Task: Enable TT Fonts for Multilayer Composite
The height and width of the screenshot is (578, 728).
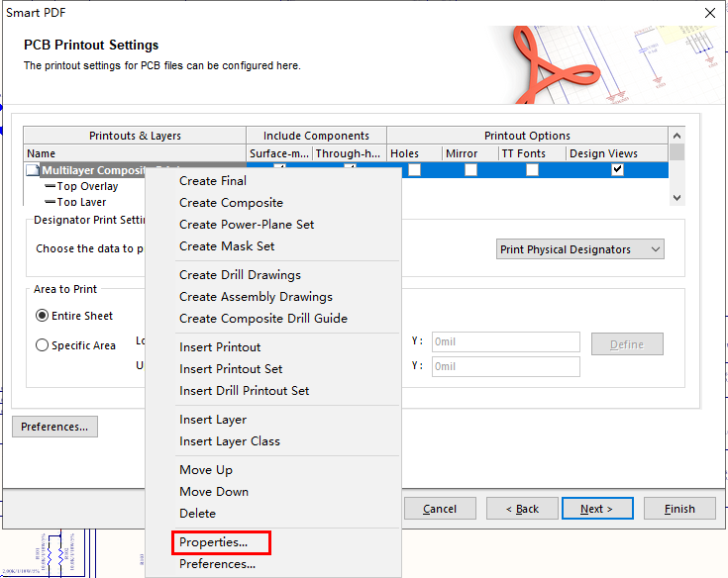Action: point(532,170)
